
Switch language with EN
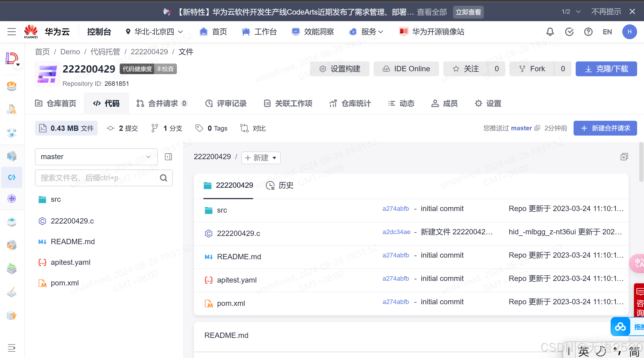tap(607, 32)
